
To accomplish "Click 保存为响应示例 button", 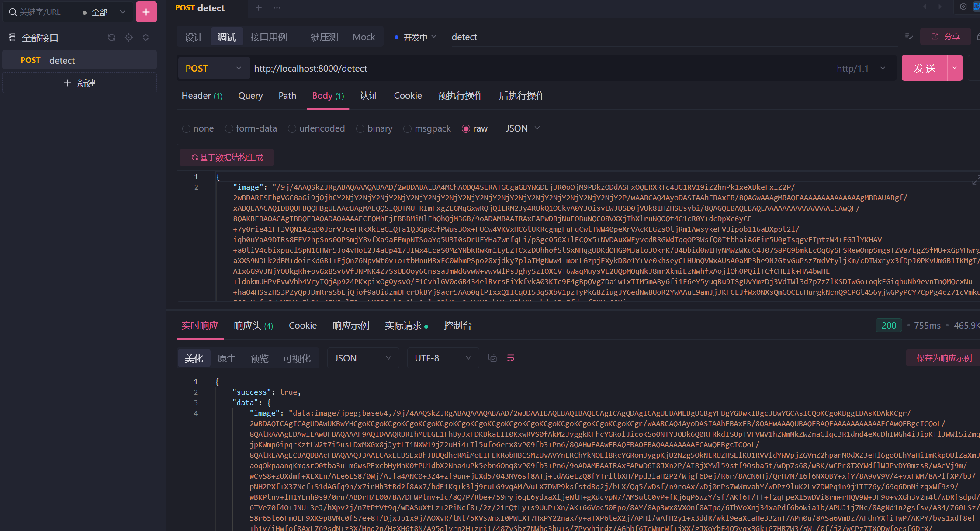I will tap(944, 358).
